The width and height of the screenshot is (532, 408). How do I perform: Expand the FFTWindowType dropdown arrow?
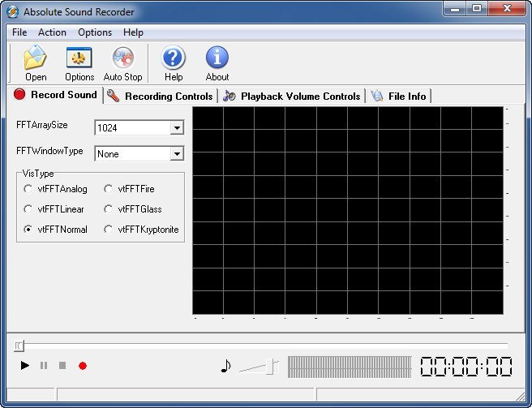tap(177, 154)
